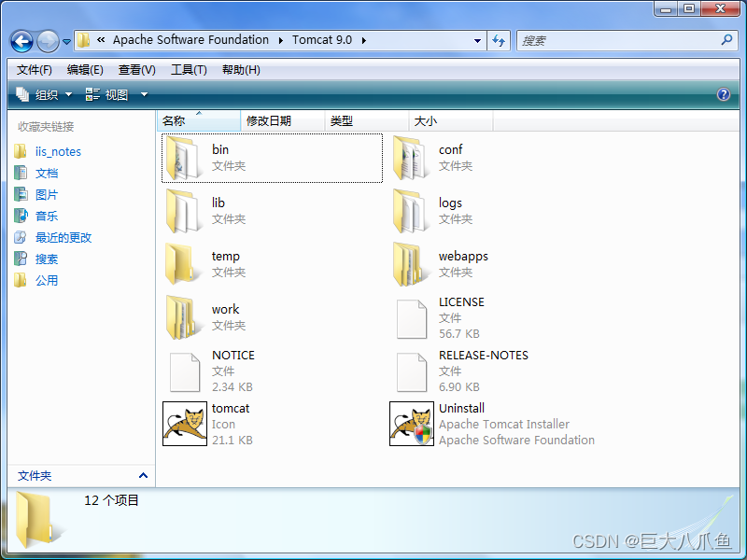Open 音乐 in favorites
The image size is (747, 560).
coord(47,217)
